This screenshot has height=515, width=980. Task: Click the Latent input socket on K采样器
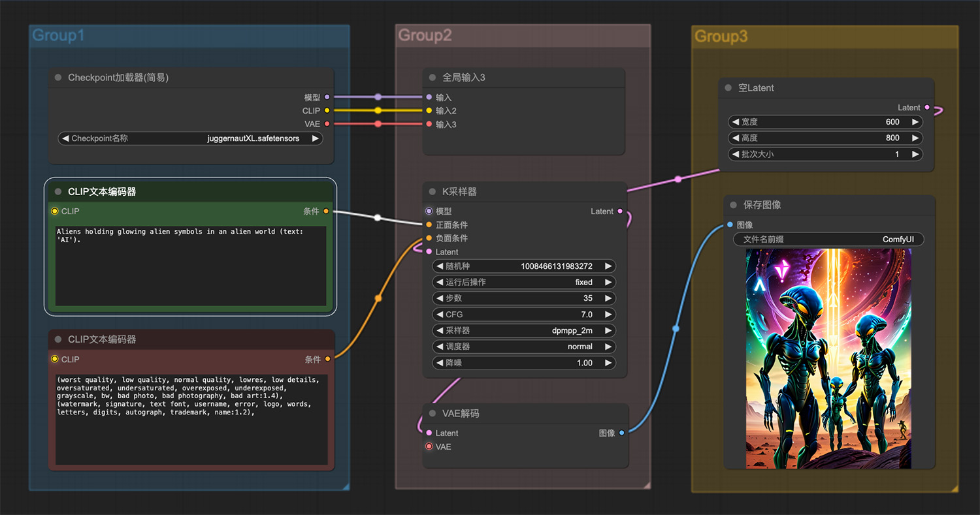(429, 251)
